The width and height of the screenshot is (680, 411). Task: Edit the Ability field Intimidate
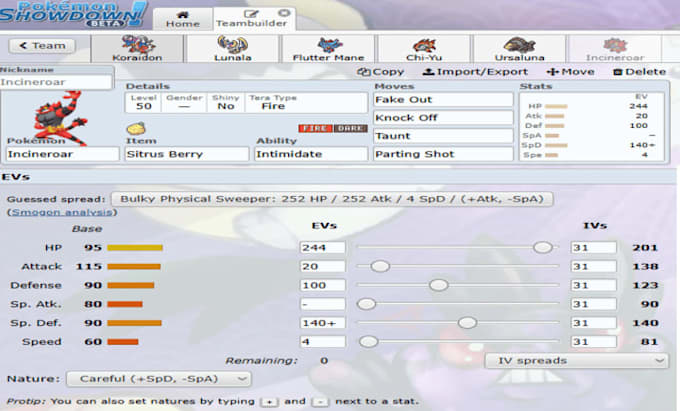(x=311, y=154)
